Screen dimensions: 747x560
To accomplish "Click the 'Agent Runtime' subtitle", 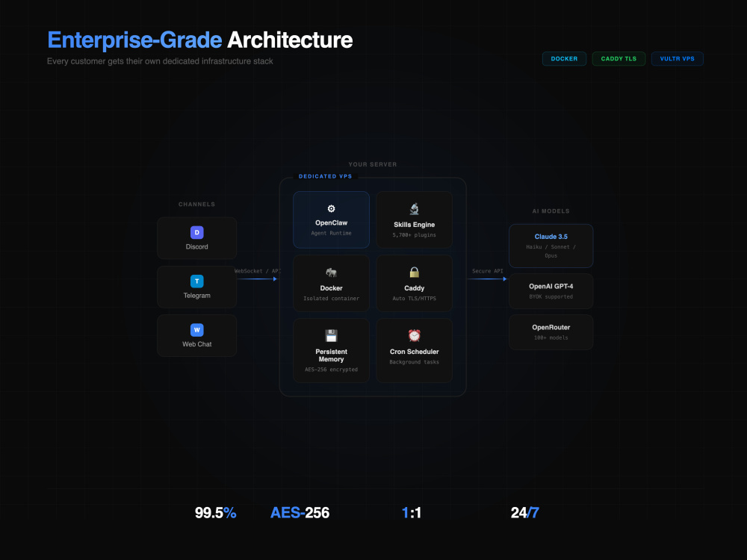I will (x=331, y=233).
